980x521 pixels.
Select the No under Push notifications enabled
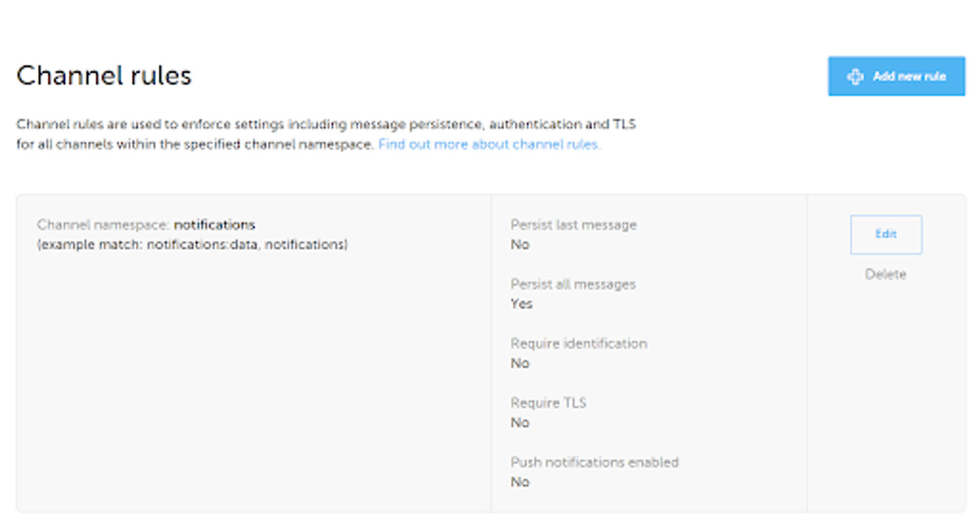click(520, 482)
